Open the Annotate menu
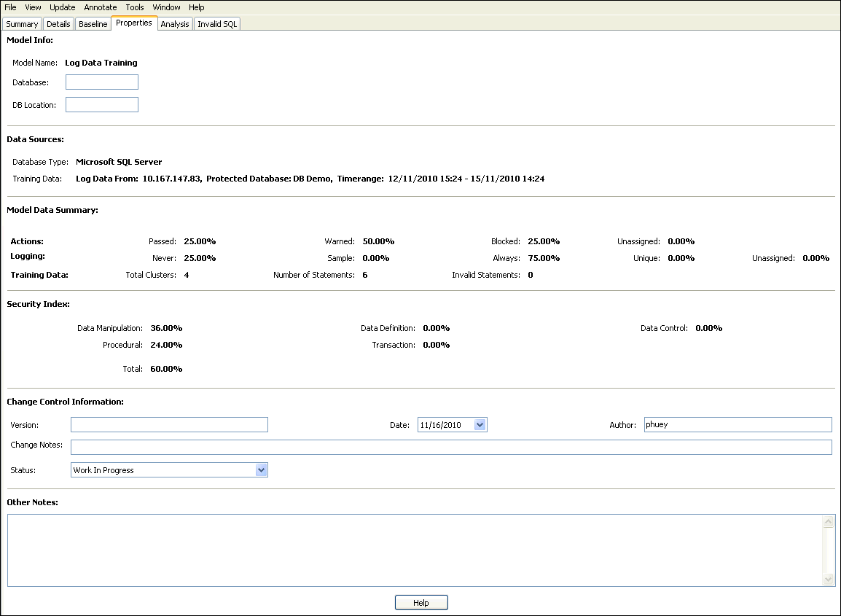Screen dimensions: 841x616 [x=101, y=7]
